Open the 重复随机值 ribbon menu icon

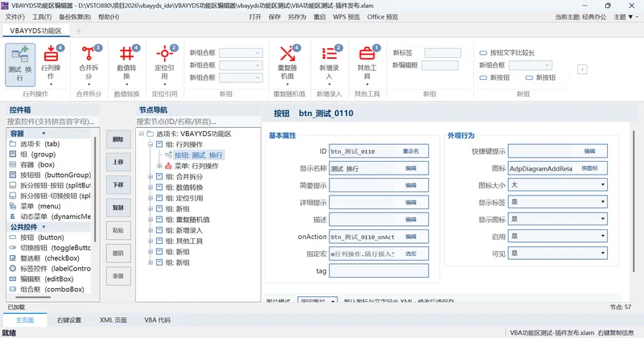pyautogui.click(x=287, y=53)
